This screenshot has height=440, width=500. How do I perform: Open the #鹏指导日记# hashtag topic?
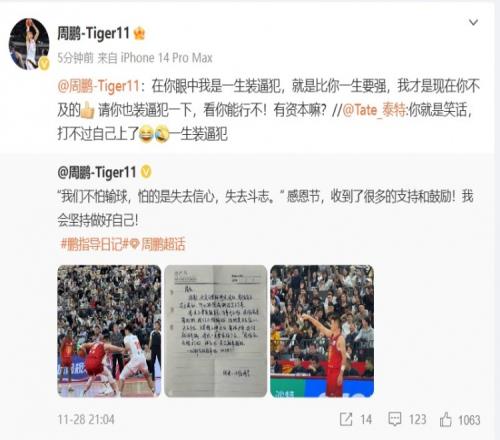click(94, 244)
